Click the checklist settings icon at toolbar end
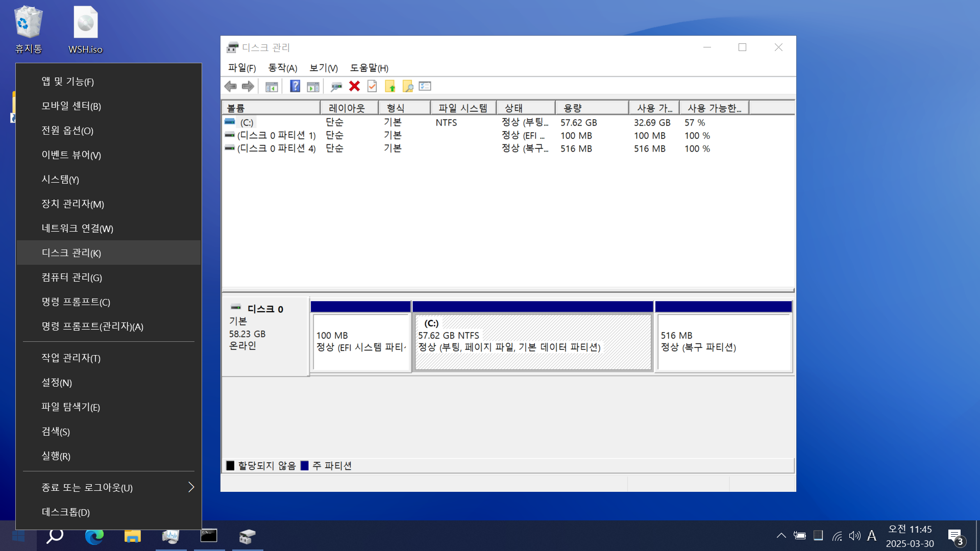 click(x=425, y=86)
